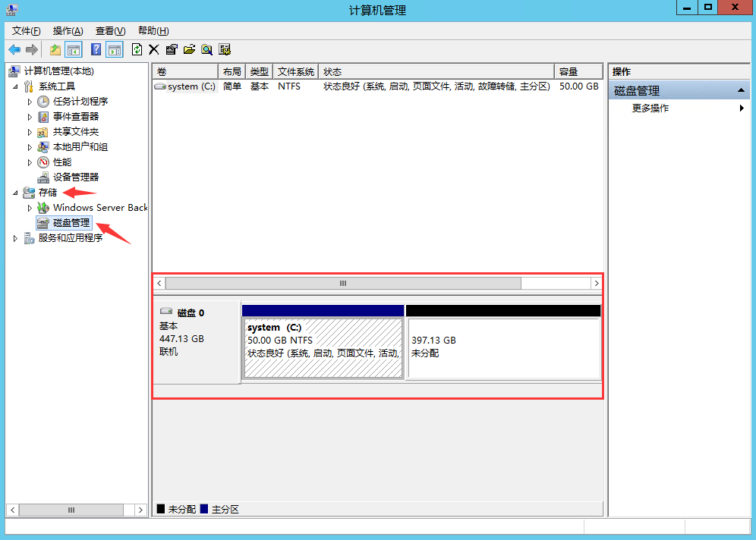Click the magnifier search toolbar icon
The width and height of the screenshot is (756, 540).
click(x=206, y=49)
